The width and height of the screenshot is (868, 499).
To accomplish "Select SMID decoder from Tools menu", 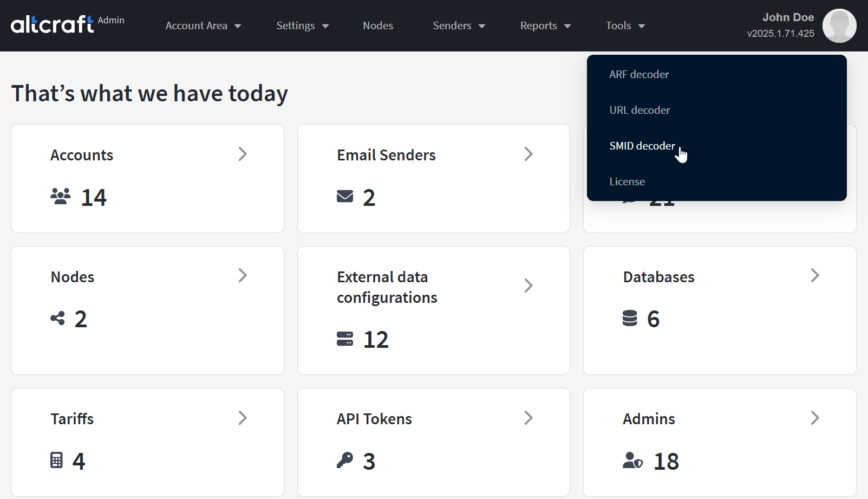I will (x=642, y=146).
